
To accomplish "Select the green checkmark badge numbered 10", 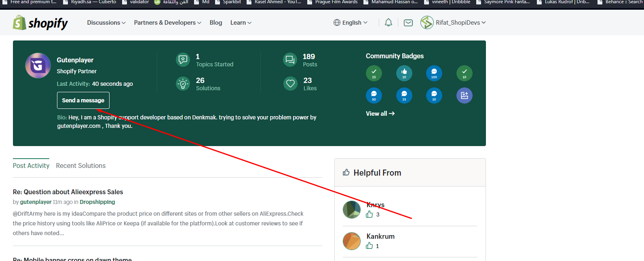I will click(465, 73).
